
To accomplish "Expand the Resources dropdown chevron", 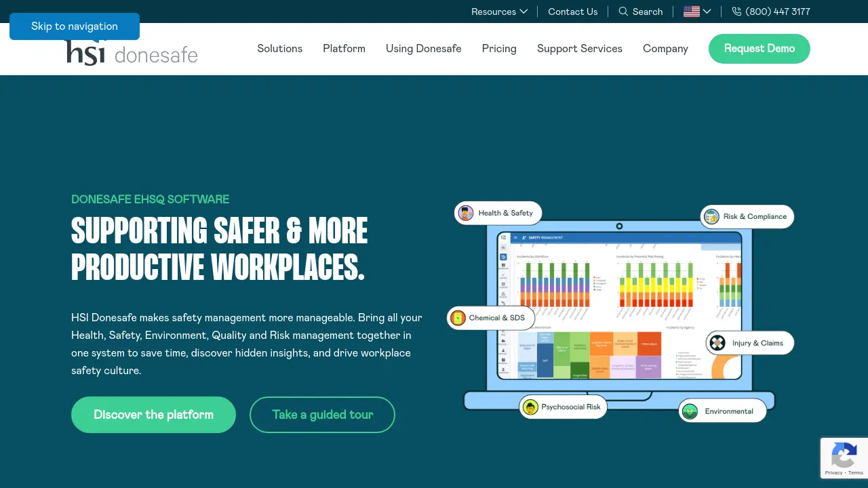I will [524, 12].
